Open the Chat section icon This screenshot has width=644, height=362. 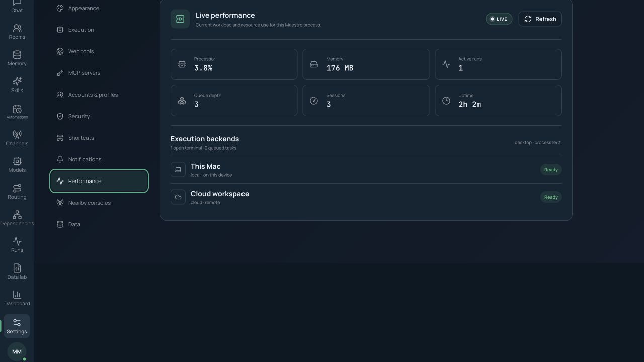(17, 3)
